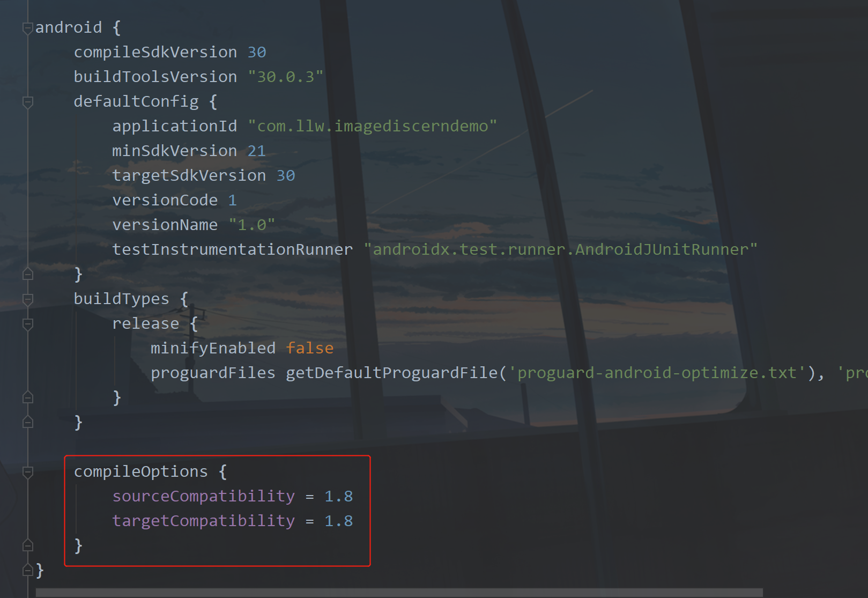Click the sourceCompatibility property

(x=204, y=496)
